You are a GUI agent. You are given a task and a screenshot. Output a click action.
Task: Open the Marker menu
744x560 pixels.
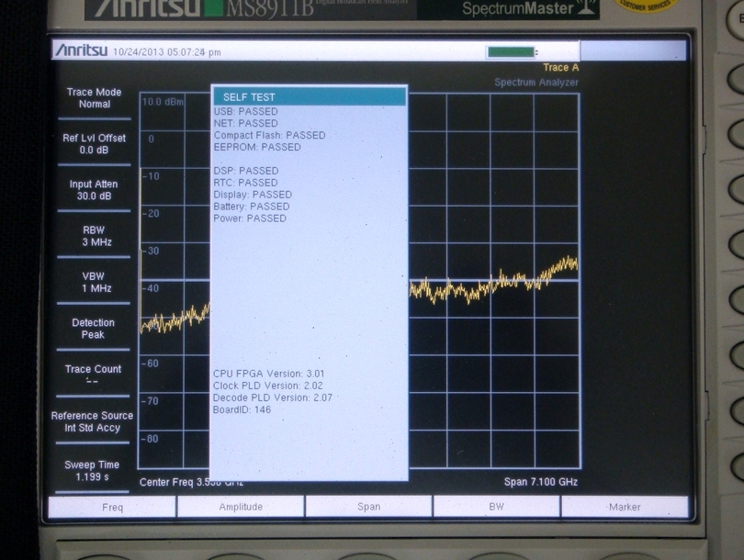tap(625, 507)
